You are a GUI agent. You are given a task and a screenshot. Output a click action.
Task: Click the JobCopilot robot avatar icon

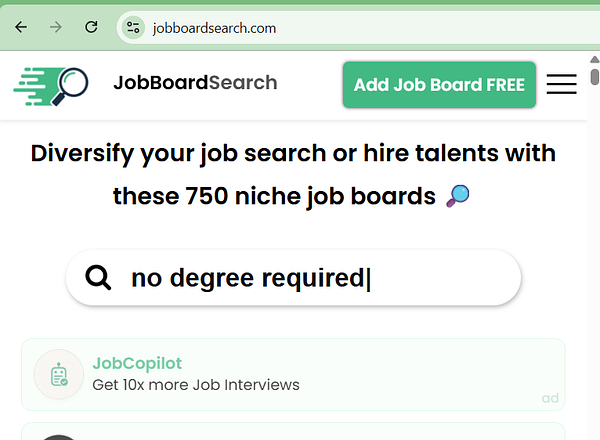(59, 375)
